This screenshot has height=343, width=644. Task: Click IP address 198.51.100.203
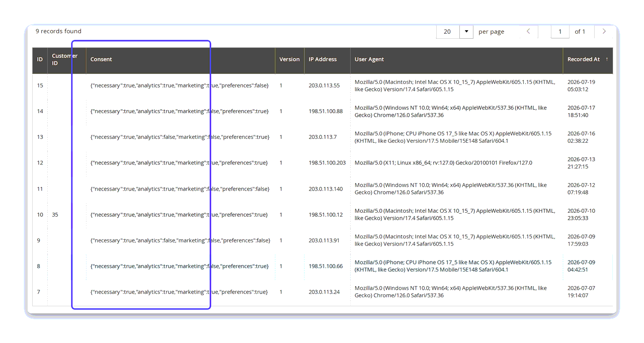click(327, 163)
